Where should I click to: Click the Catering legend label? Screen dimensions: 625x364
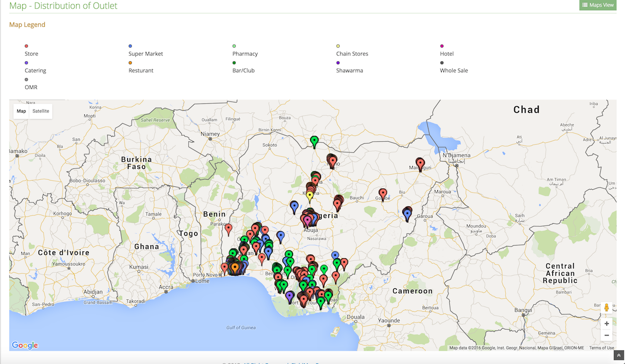pyautogui.click(x=35, y=70)
